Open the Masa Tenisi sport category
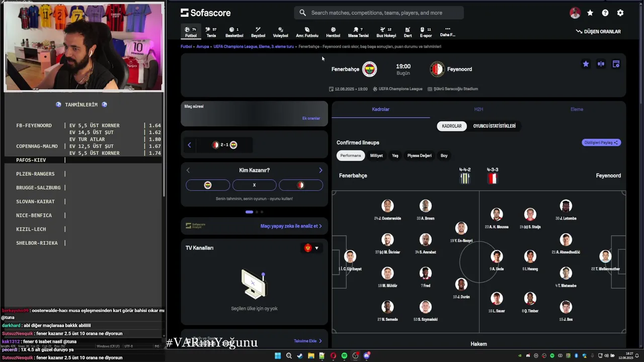 (x=358, y=32)
